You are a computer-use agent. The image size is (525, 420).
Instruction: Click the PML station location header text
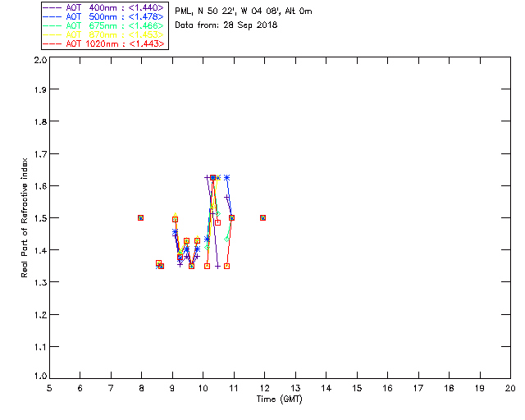244,11
